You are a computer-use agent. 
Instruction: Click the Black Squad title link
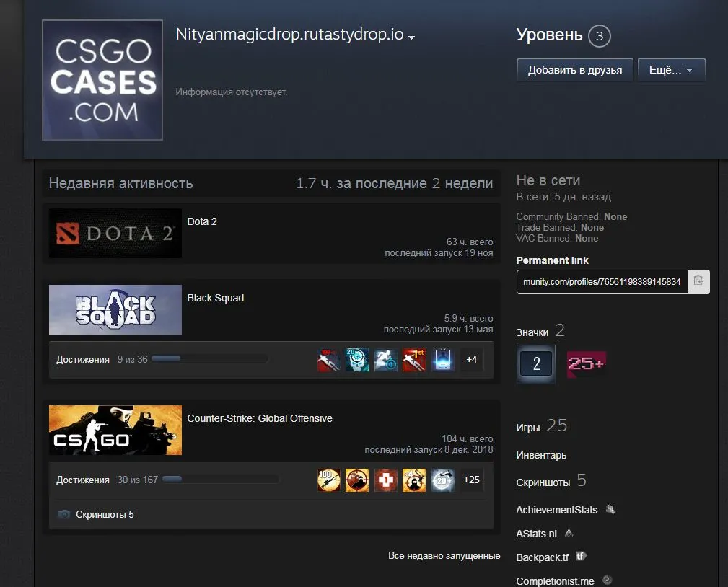pos(216,298)
